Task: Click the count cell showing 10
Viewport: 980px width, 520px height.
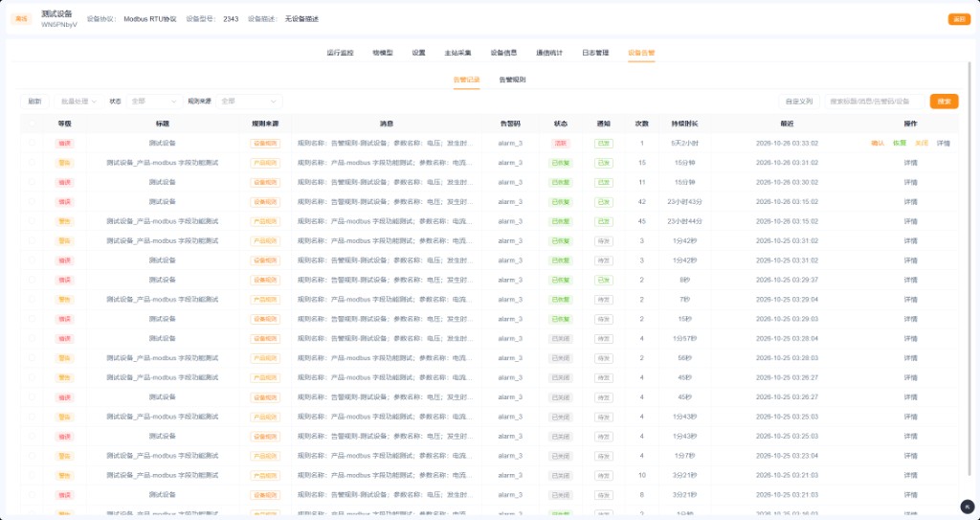Action: pos(642,476)
